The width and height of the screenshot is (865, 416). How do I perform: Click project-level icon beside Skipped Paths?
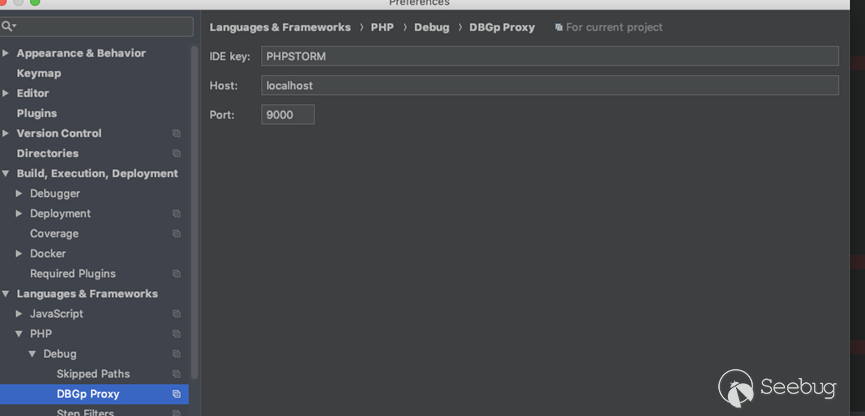177,374
